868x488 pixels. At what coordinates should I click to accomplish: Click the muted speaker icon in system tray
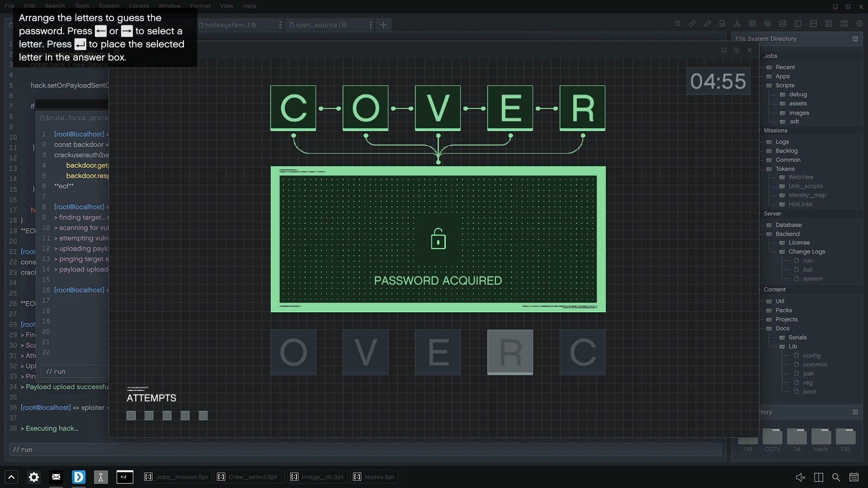pyautogui.click(x=800, y=477)
